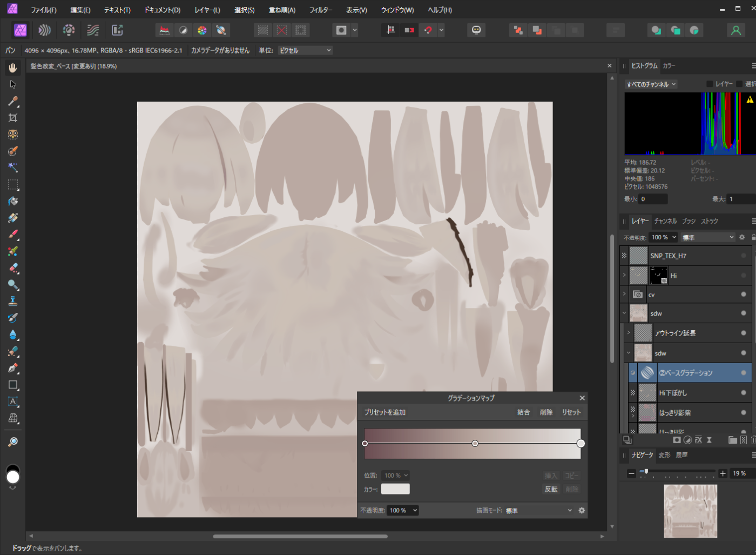The height and width of the screenshot is (555, 756).
Task: Select the Zoom magnifier tool
Action: click(13, 442)
